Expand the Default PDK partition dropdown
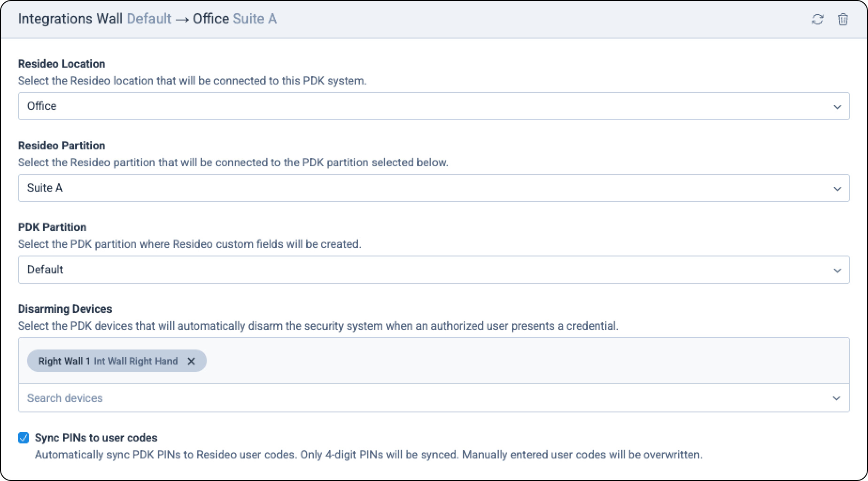This screenshot has width=868, height=481. (434, 270)
